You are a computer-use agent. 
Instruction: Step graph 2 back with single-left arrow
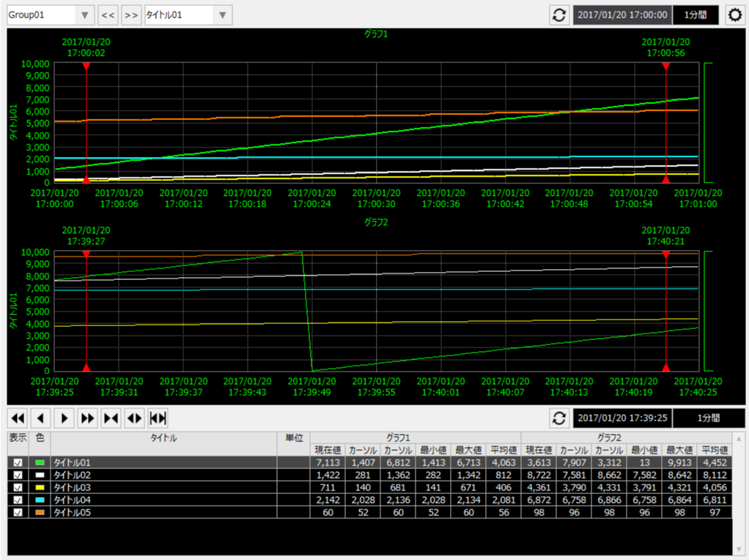pyautogui.click(x=41, y=418)
